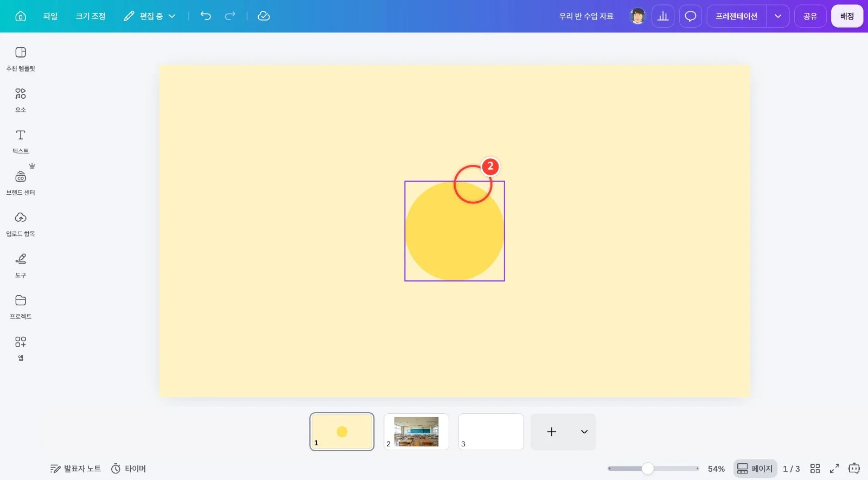868x480 pixels.
Task: Expand the 편집 중 mode dropdown
Action: [150, 16]
